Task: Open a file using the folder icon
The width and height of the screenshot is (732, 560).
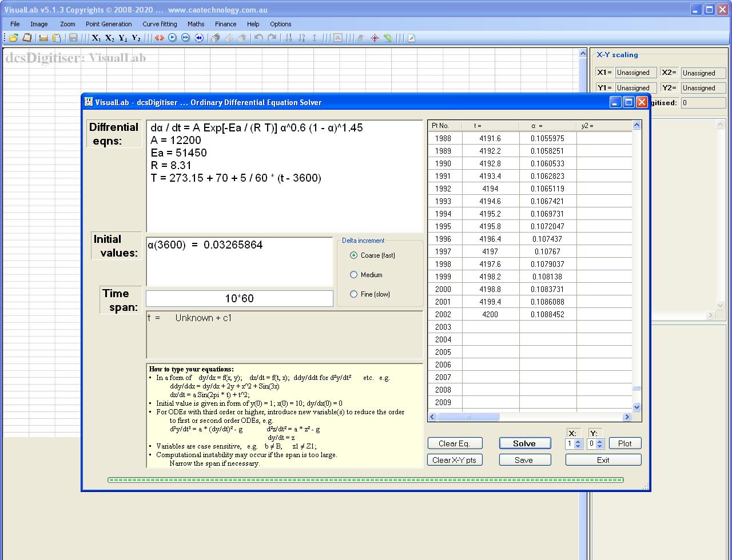Action: 13,38
